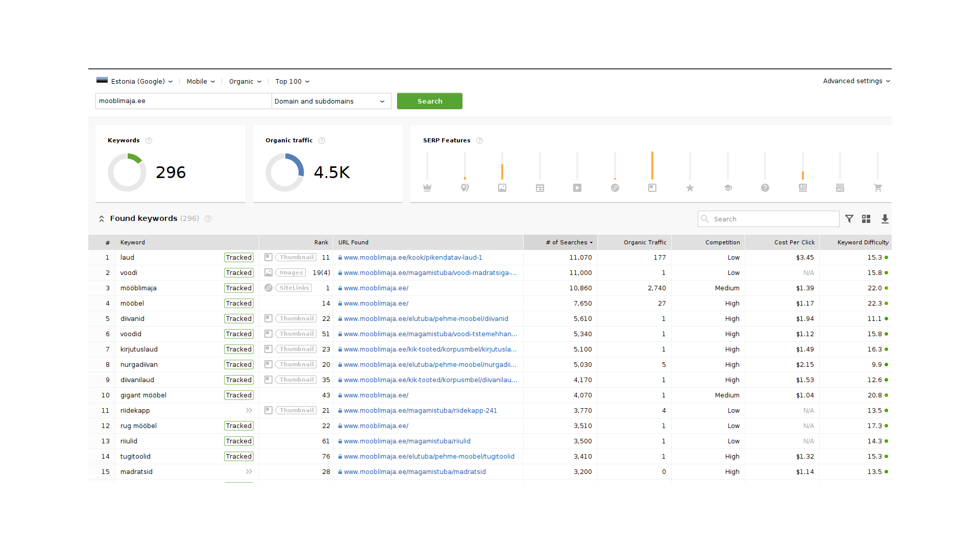Open Domain and subdomains dropdown
Screen dimensions: 980x551
[331, 102]
